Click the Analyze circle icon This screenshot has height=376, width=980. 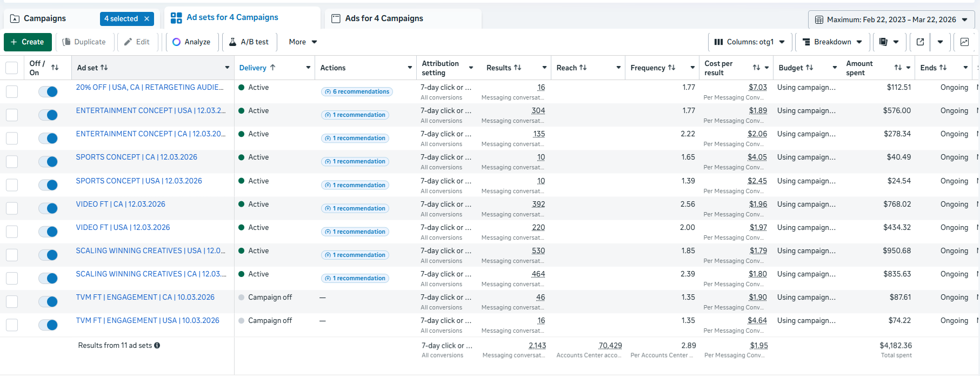[177, 42]
